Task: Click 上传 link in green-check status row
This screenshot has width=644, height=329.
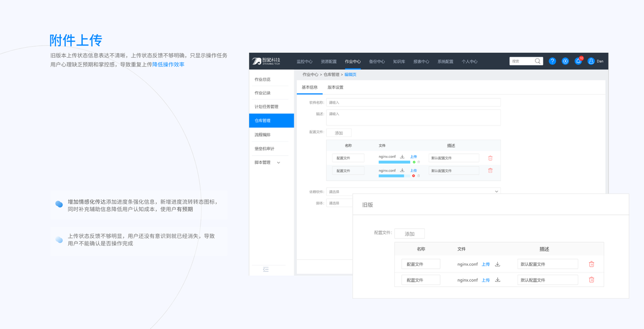Action: [413, 157]
